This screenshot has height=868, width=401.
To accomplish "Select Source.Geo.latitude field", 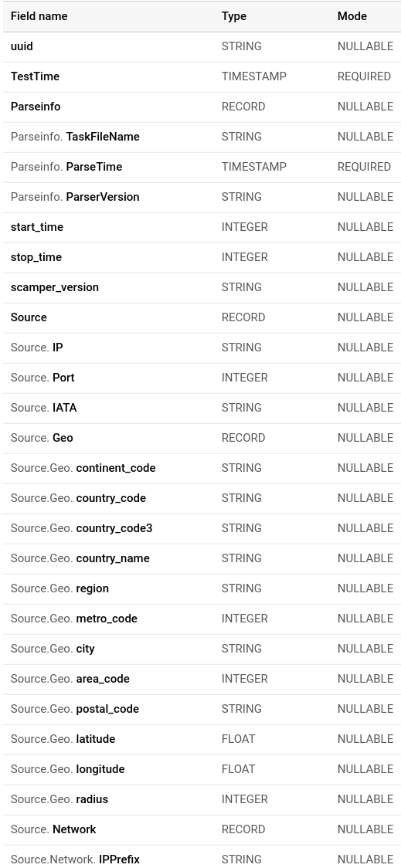I will tap(63, 739).
